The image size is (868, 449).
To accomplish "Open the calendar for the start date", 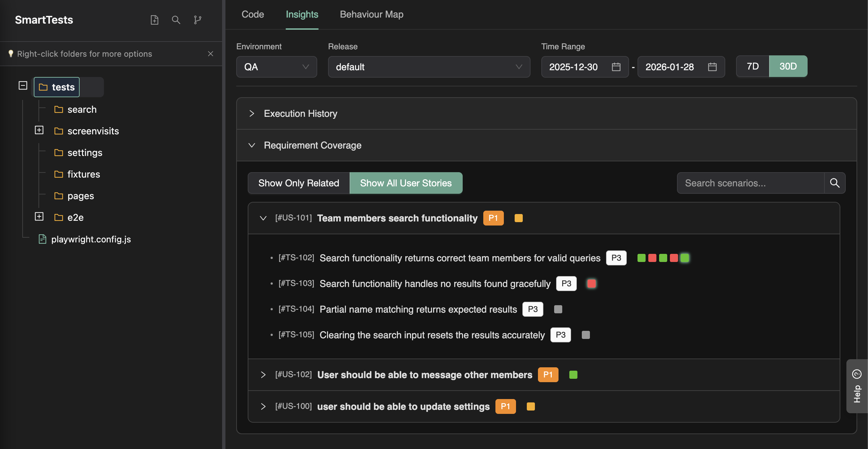I will (x=616, y=67).
